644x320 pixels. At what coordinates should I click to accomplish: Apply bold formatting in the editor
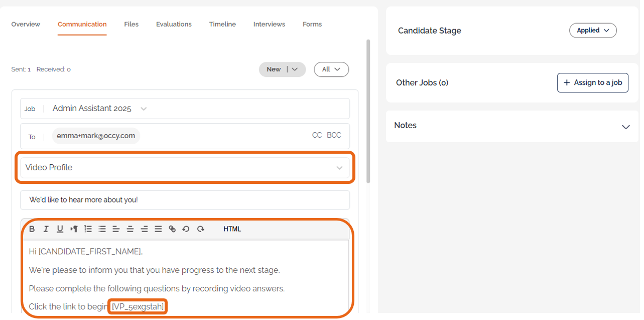pyautogui.click(x=32, y=229)
